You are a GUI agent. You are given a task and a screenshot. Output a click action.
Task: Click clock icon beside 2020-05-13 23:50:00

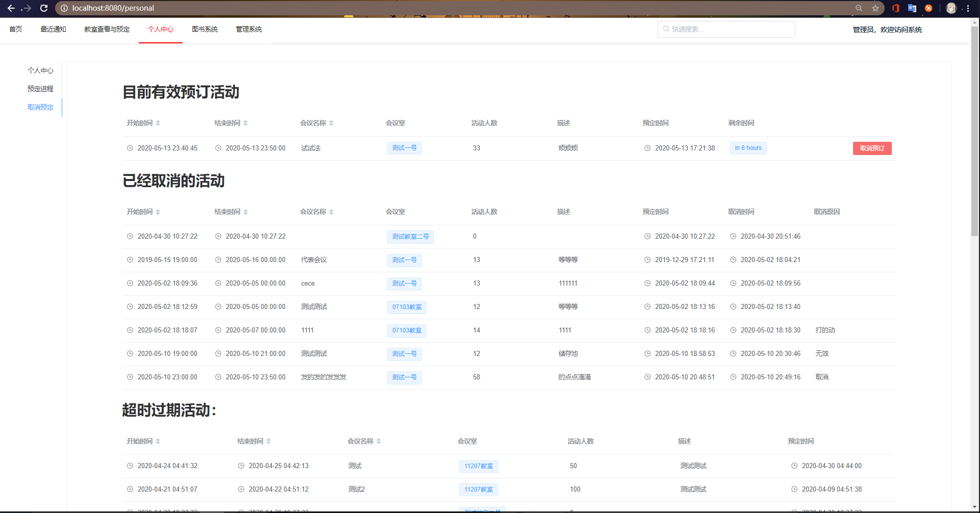tap(218, 148)
